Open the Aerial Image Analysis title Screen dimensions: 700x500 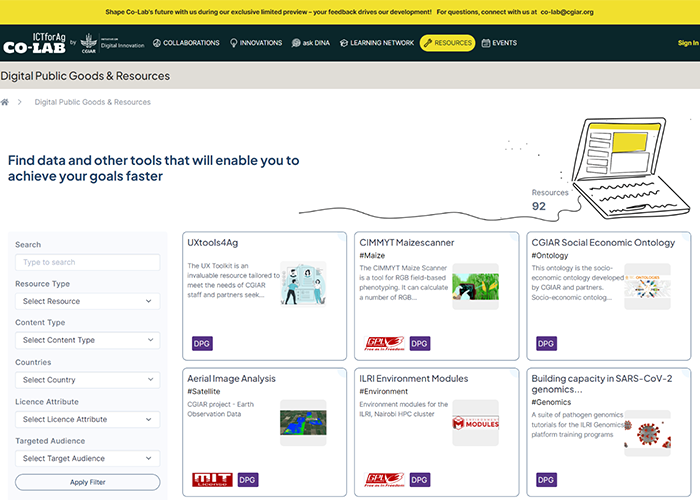click(x=231, y=379)
